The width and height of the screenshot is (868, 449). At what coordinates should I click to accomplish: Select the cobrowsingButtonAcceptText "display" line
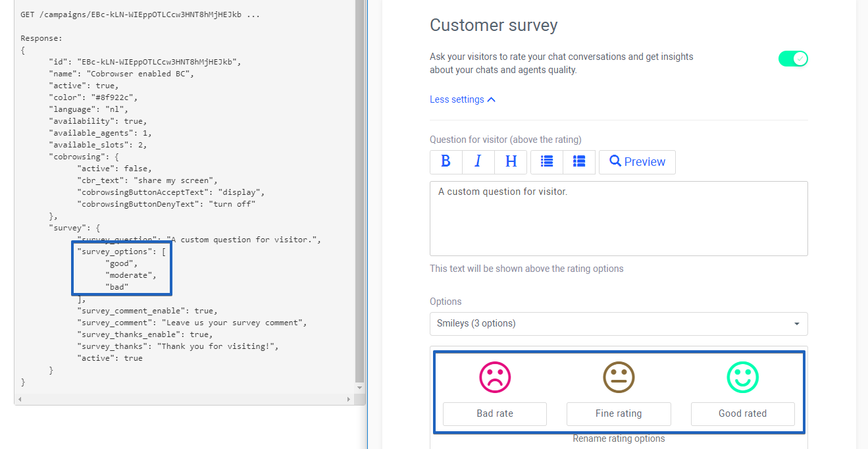click(x=170, y=192)
